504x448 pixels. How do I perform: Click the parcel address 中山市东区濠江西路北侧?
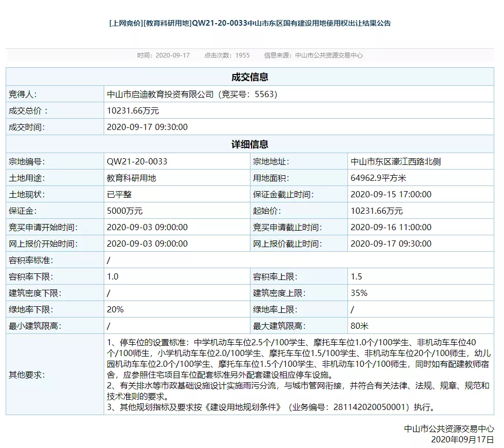(395, 161)
